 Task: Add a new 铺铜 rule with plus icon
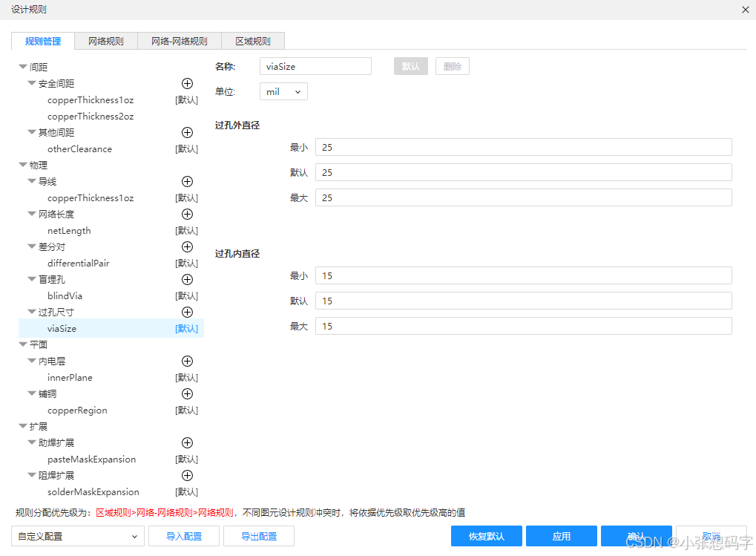coord(187,394)
